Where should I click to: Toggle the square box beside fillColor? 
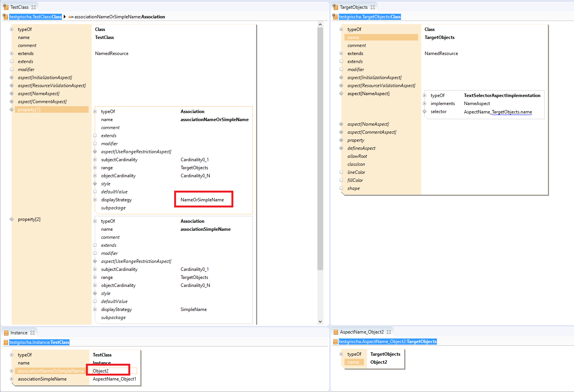[x=341, y=180]
